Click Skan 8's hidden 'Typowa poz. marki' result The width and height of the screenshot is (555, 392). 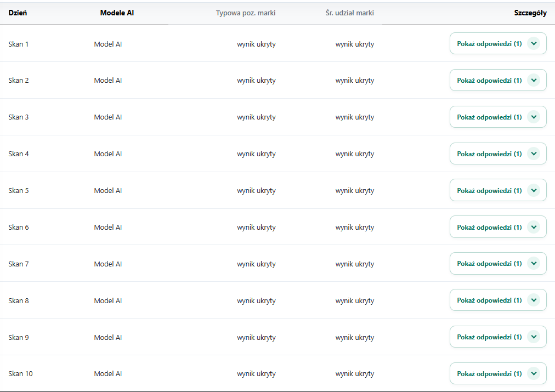(x=256, y=301)
